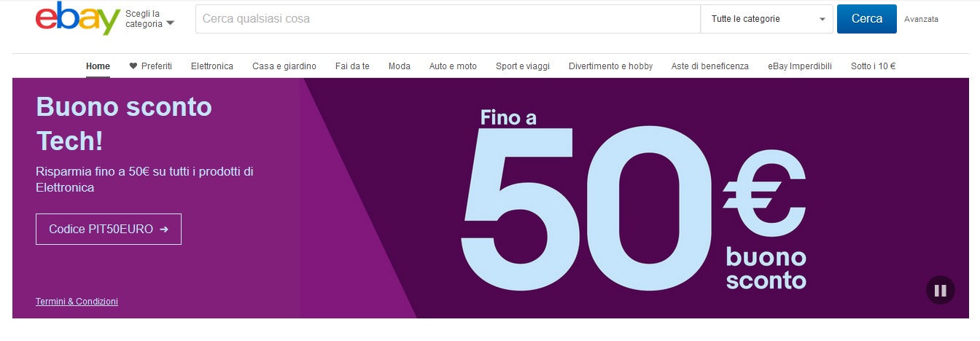The height and width of the screenshot is (341, 980).
Task: Open the eBay logo homepage link
Action: tap(77, 19)
